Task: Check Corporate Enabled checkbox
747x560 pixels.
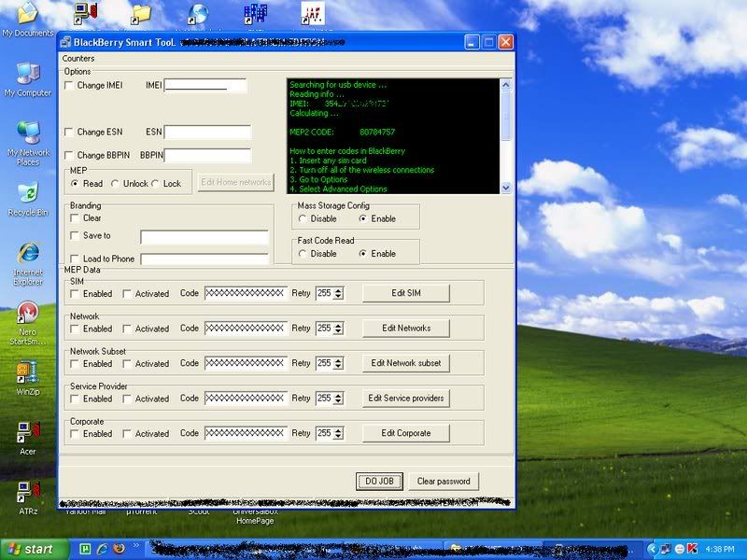Action: [75, 434]
